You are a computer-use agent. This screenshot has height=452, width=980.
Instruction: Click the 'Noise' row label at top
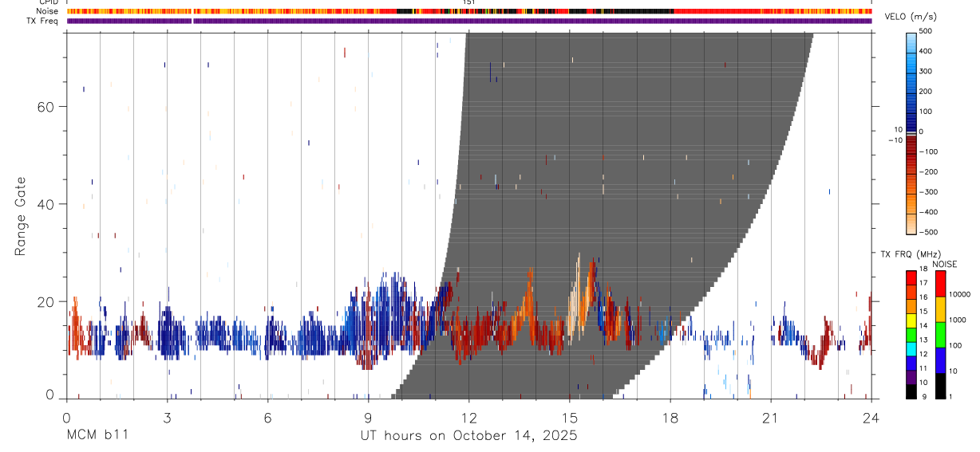point(48,11)
